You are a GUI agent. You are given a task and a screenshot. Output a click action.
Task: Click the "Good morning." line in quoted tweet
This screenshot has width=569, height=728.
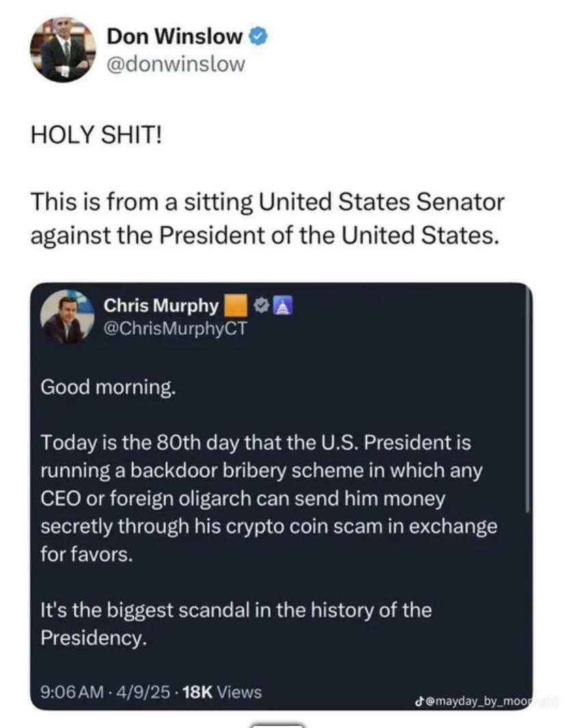pyautogui.click(x=107, y=388)
